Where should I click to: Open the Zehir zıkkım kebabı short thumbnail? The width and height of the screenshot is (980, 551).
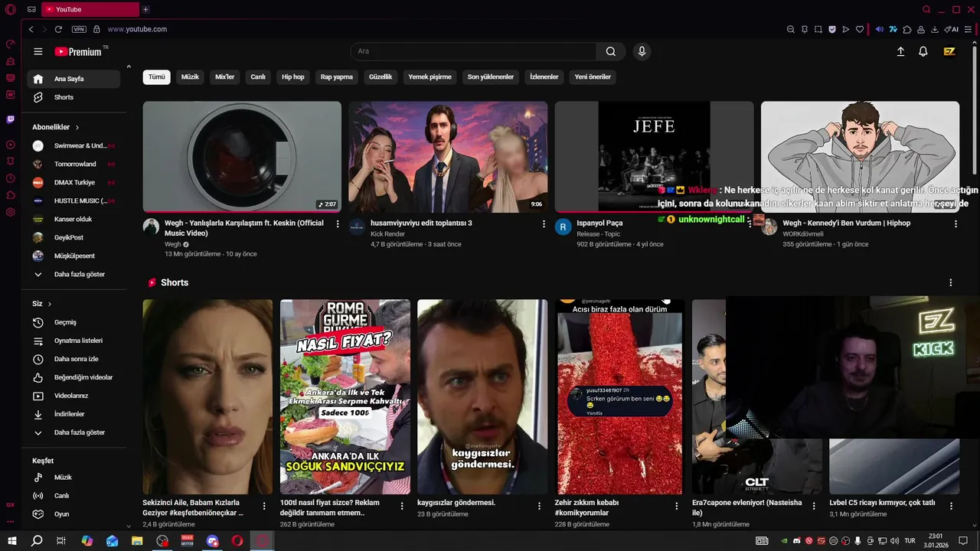[x=619, y=396]
